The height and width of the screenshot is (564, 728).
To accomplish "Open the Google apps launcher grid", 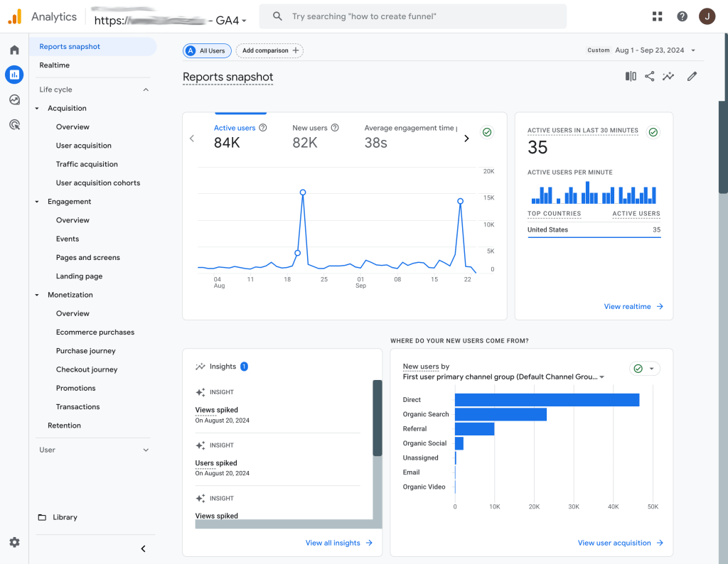I will click(656, 16).
